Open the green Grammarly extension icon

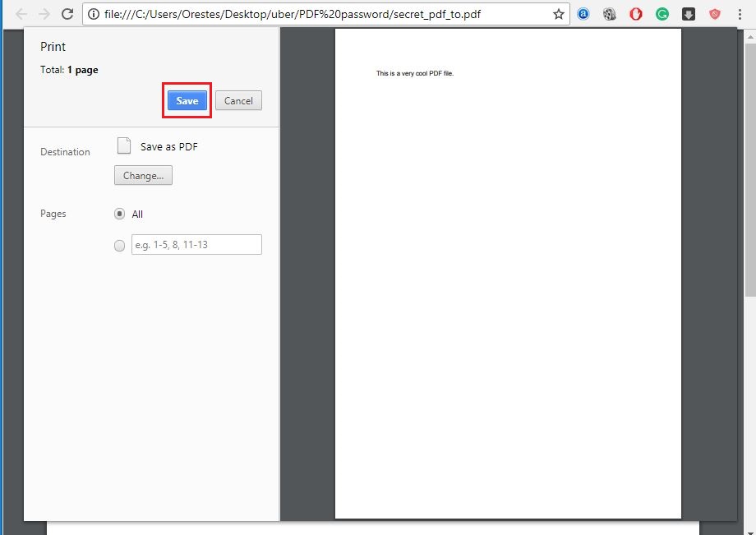click(662, 15)
